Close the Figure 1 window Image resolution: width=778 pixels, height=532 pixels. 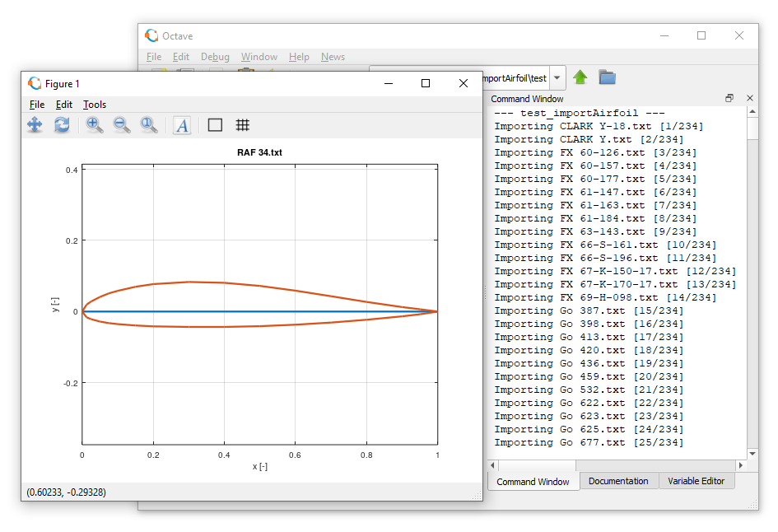click(x=464, y=83)
